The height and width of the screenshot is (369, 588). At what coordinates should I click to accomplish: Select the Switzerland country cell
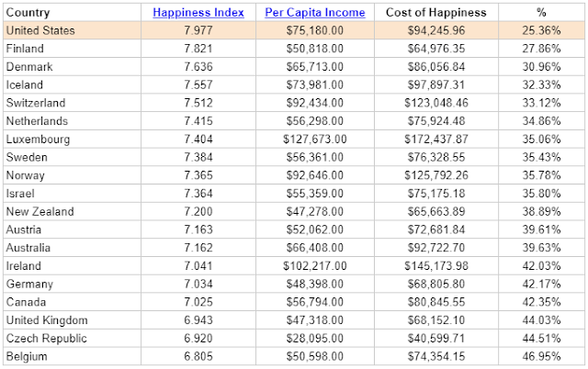pos(72,103)
